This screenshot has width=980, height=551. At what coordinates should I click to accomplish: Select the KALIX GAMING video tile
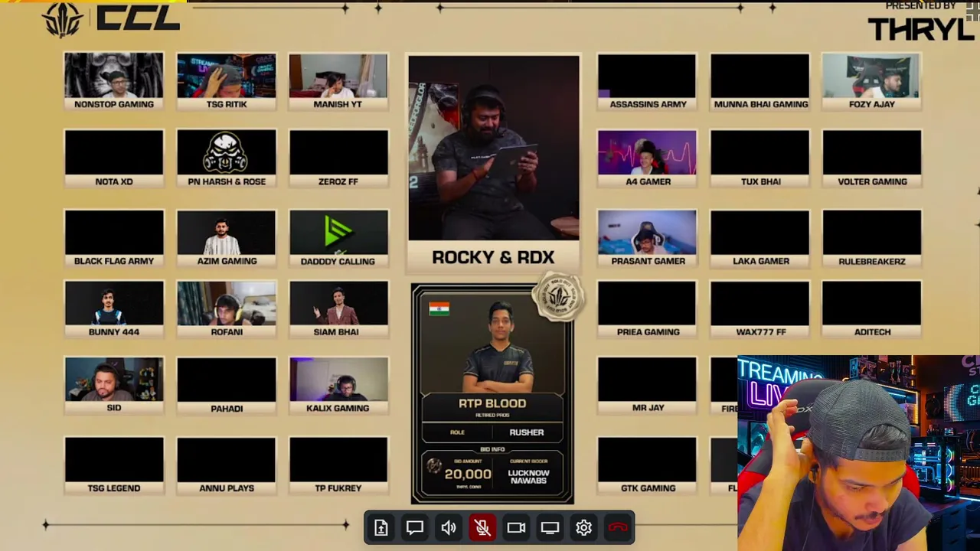(x=338, y=386)
